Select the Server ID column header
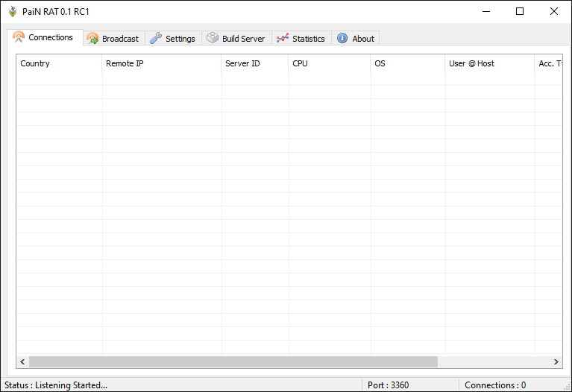Viewport: 572px width, 392px height. click(254, 63)
